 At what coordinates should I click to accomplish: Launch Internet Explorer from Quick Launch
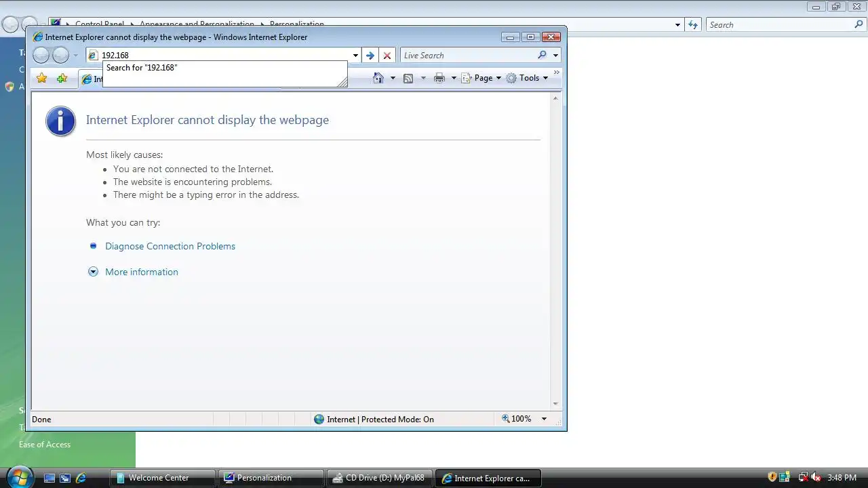tap(81, 478)
